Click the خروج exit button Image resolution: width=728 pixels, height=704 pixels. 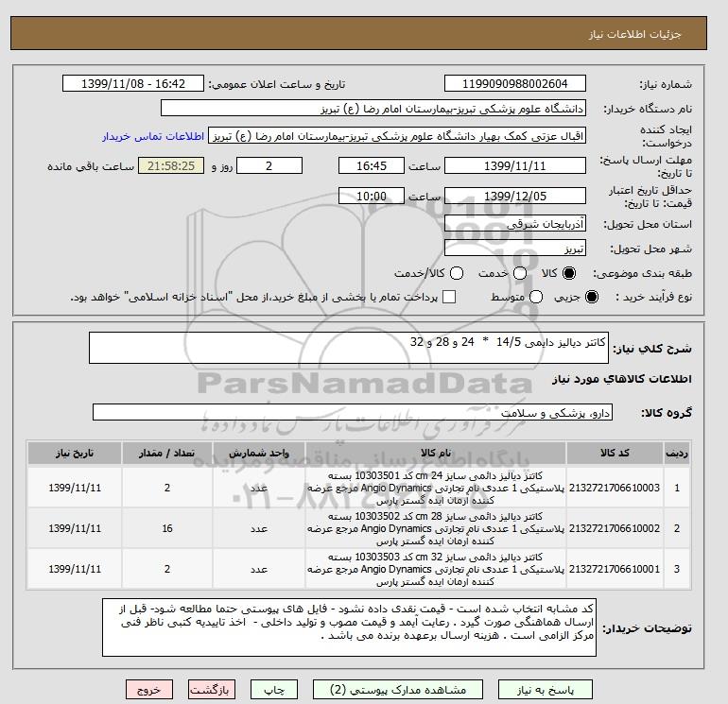tap(149, 690)
